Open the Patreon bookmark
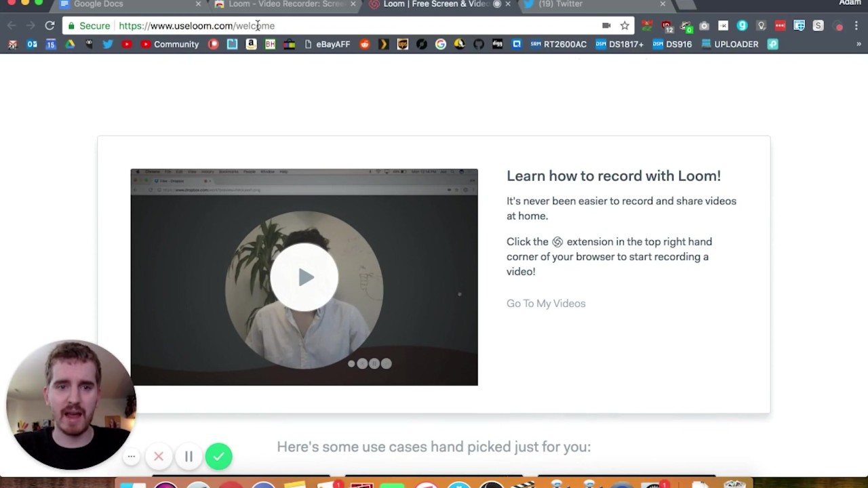The height and width of the screenshot is (488, 868). [213, 44]
